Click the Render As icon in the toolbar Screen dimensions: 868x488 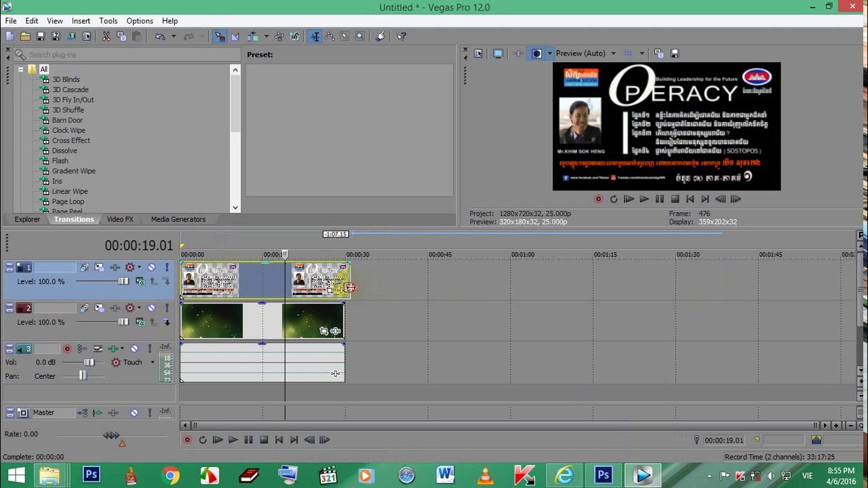click(71, 36)
